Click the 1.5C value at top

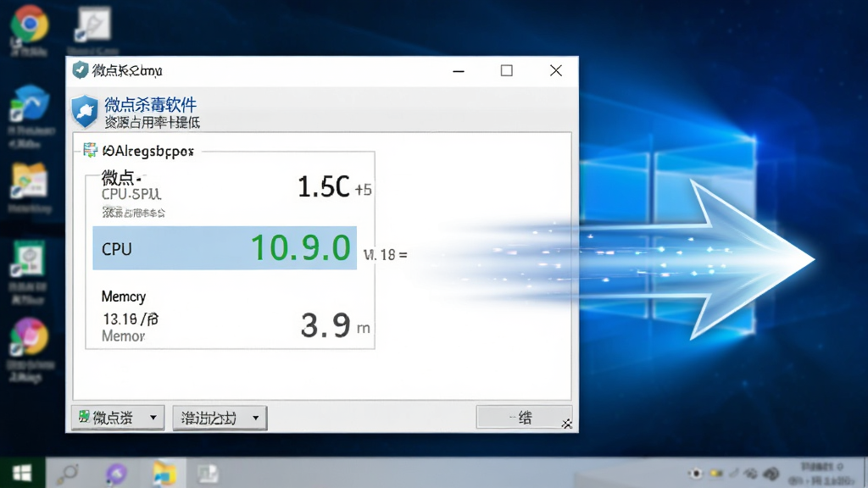tap(324, 187)
